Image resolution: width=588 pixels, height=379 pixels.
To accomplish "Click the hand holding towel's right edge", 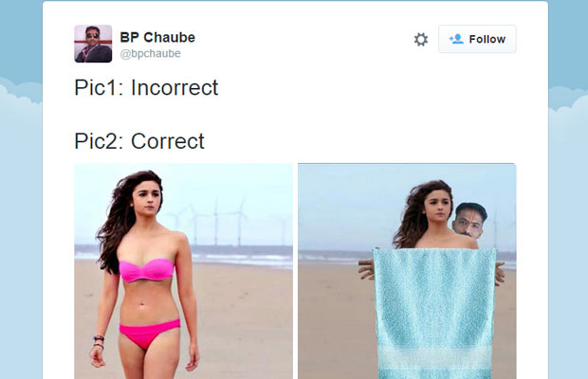I will pos(500,274).
